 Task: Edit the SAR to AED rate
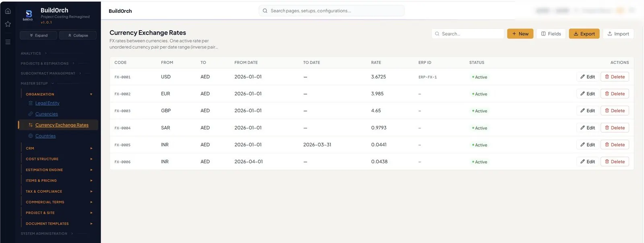click(x=587, y=128)
